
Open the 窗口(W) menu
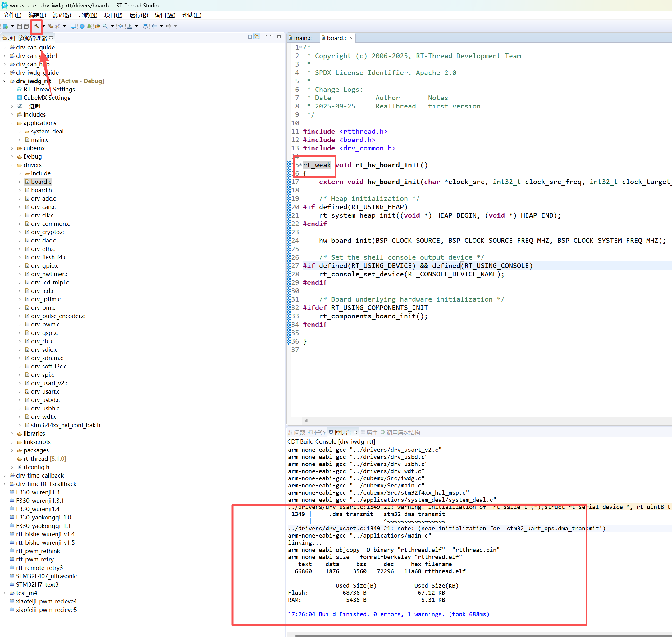click(165, 15)
